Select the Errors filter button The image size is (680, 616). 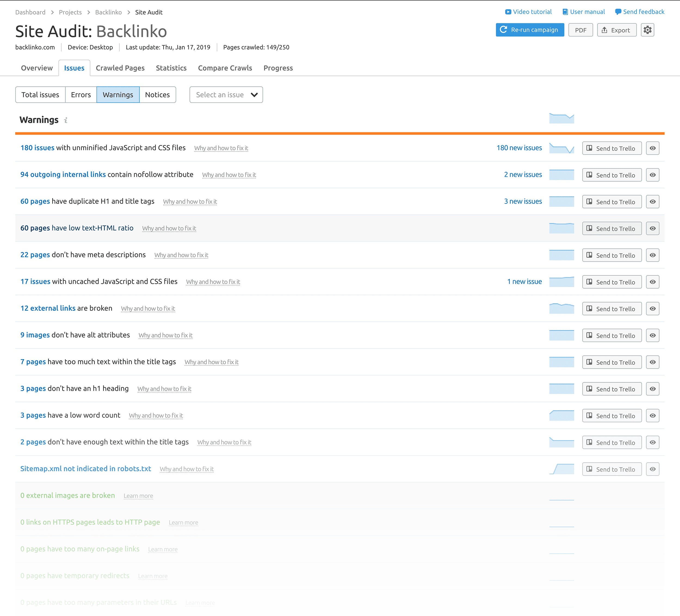pos(81,94)
